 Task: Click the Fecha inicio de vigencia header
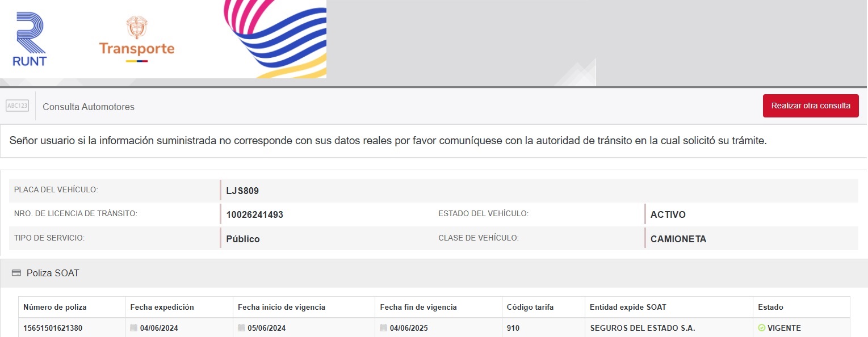pos(281,307)
